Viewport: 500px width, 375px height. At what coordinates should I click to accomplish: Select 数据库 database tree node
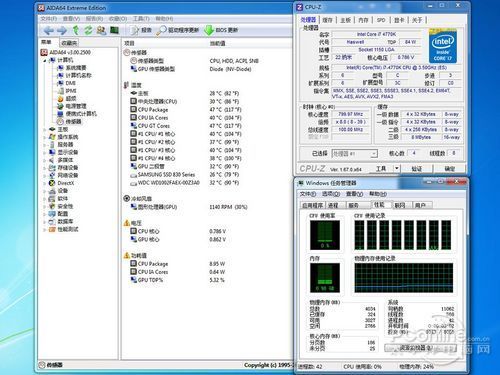pos(61,221)
